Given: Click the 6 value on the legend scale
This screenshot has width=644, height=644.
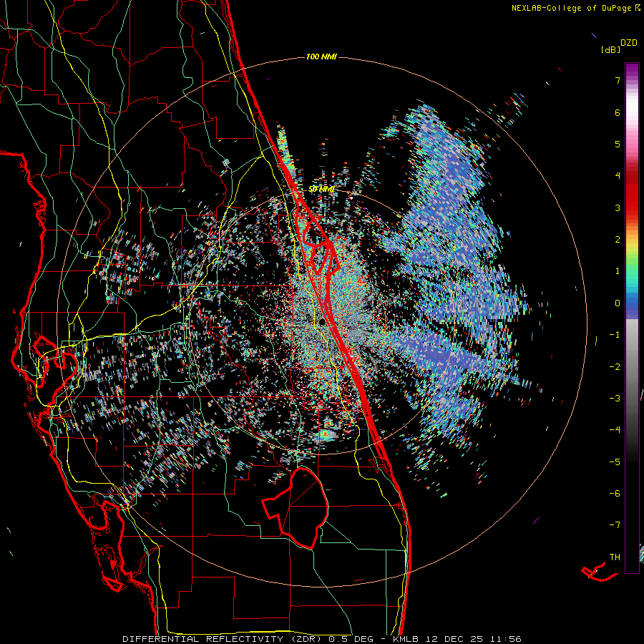Looking at the screenshot, I should (x=618, y=112).
